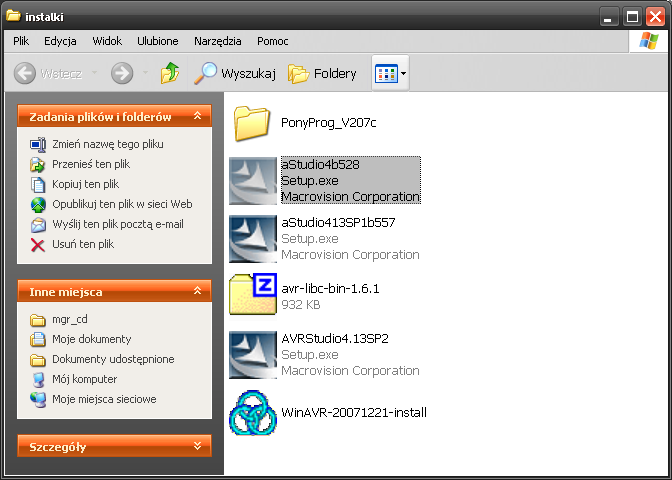
Task: Open the Narzędzia menu
Action: click(x=218, y=41)
